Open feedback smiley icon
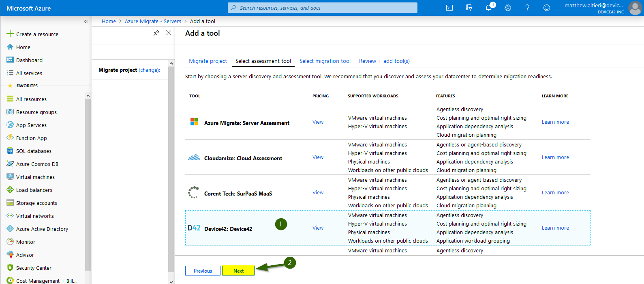Viewport: 644px width, 284px height. click(547, 8)
